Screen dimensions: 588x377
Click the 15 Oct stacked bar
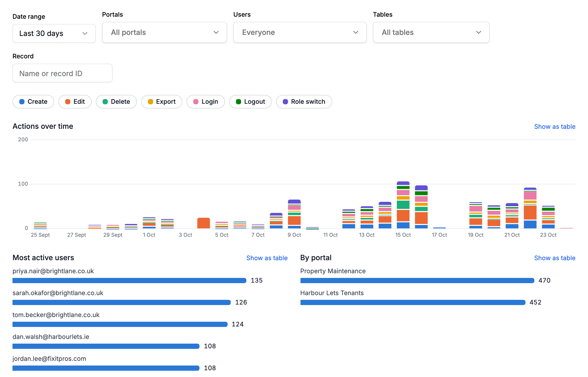click(x=403, y=205)
